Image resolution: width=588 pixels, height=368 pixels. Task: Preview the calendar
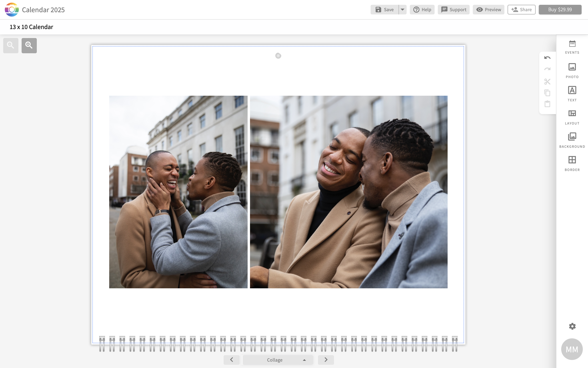point(488,9)
